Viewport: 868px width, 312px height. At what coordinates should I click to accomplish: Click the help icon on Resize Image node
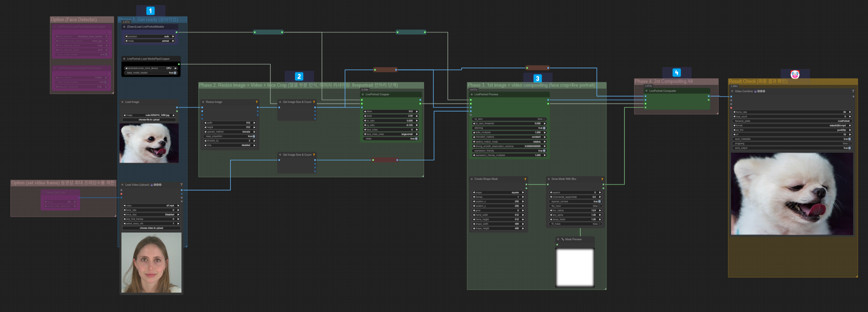pyautogui.click(x=256, y=102)
